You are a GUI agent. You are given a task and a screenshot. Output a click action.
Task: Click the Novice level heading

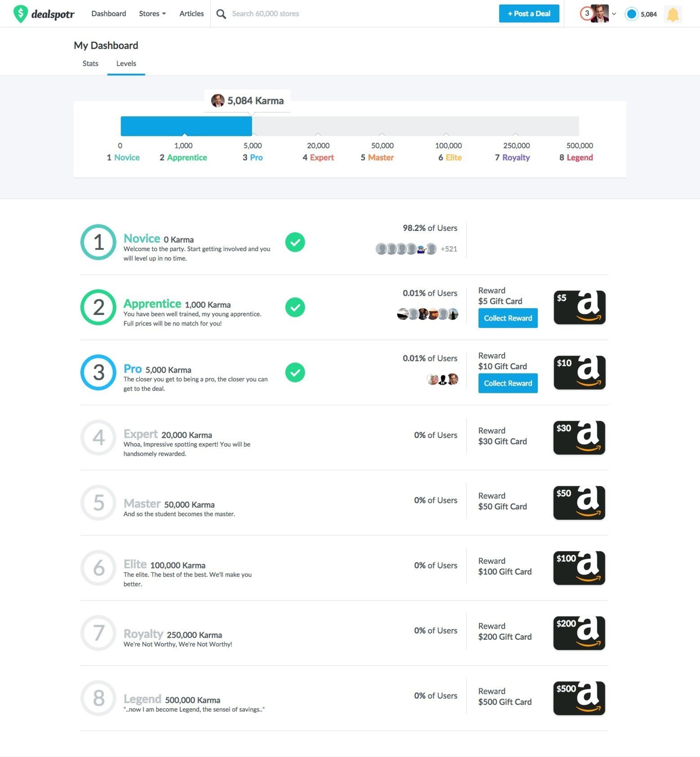[142, 239]
